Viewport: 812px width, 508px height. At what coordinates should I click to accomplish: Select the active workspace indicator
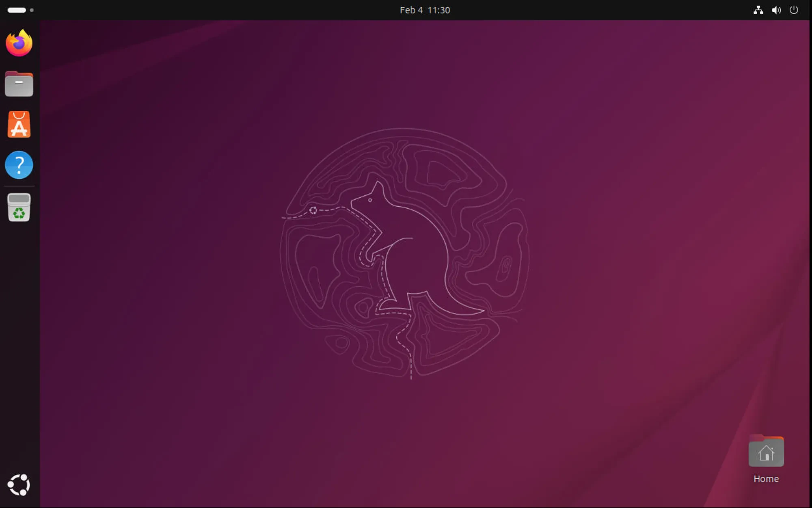tap(16, 10)
